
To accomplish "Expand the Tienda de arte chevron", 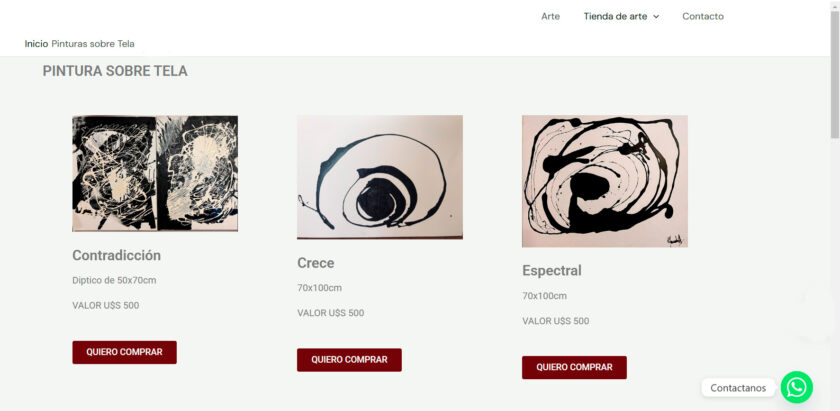I will pyautogui.click(x=656, y=17).
